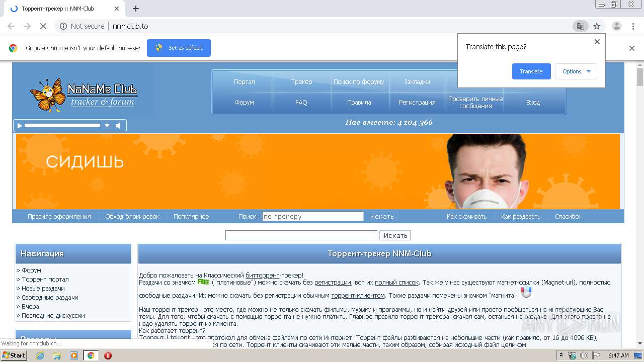Open FAQ in the site menu

(x=301, y=102)
